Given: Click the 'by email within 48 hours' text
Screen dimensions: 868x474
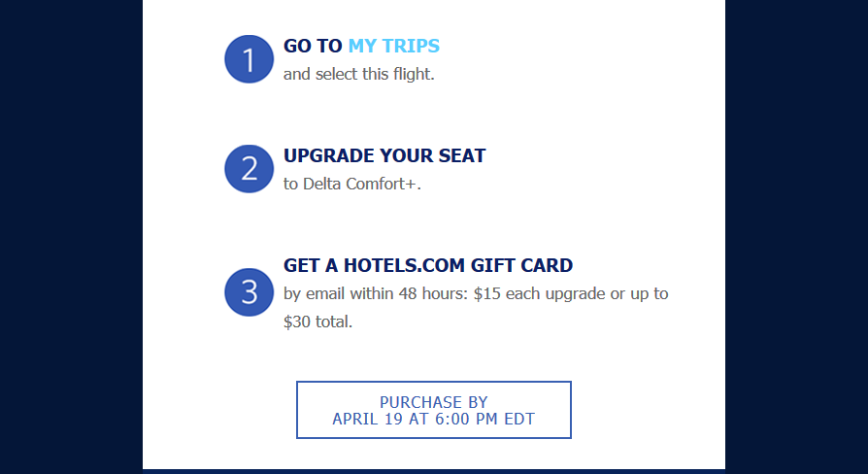Looking at the screenshot, I should pos(376,293).
